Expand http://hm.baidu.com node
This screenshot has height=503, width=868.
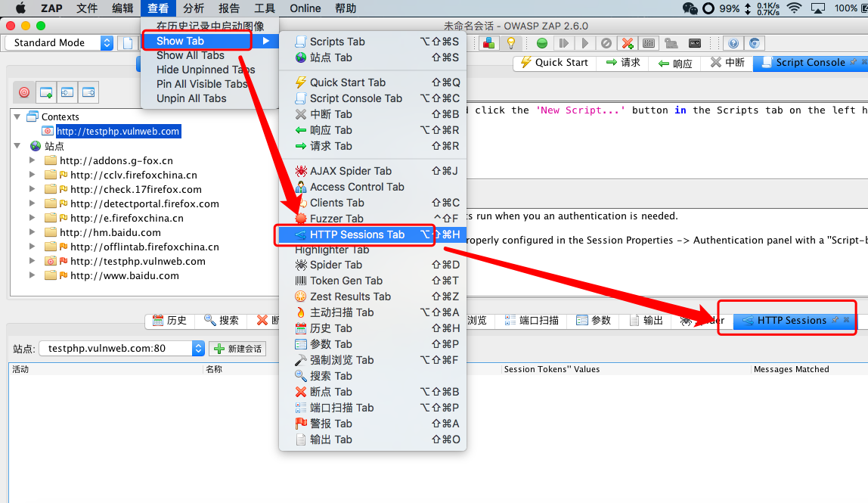pyautogui.click(x=32, y=232)
